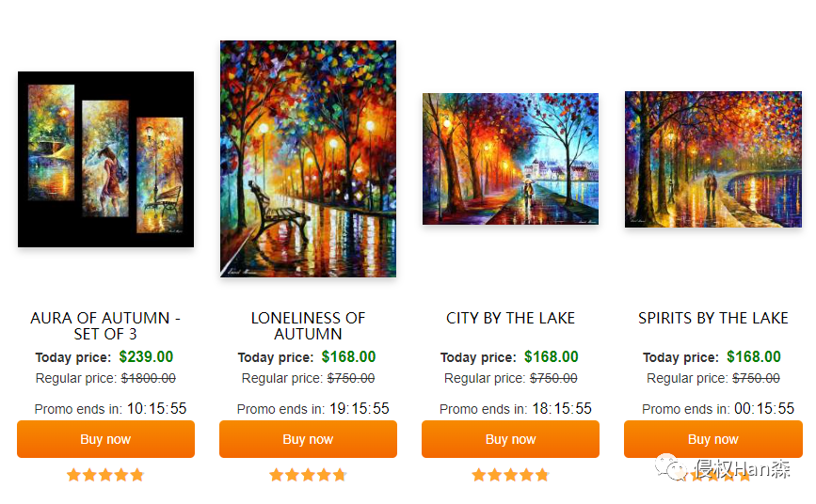Open the Aura of Autumn set painting image

(105, 159)
